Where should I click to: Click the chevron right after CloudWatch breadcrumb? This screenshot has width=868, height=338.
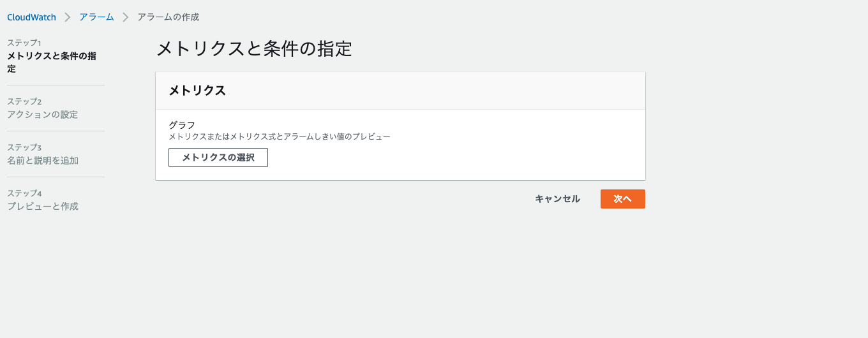[x=68, y=17]
